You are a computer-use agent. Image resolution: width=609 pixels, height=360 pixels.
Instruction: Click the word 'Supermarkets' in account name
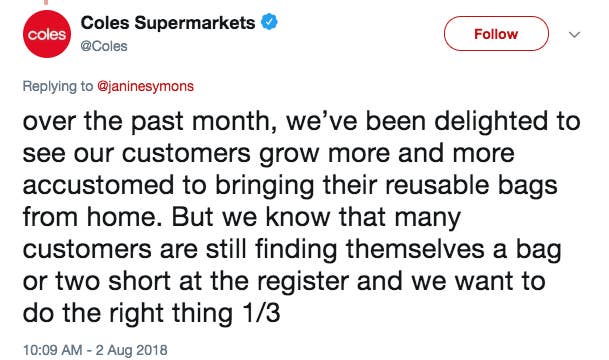[x=195, y=23]
